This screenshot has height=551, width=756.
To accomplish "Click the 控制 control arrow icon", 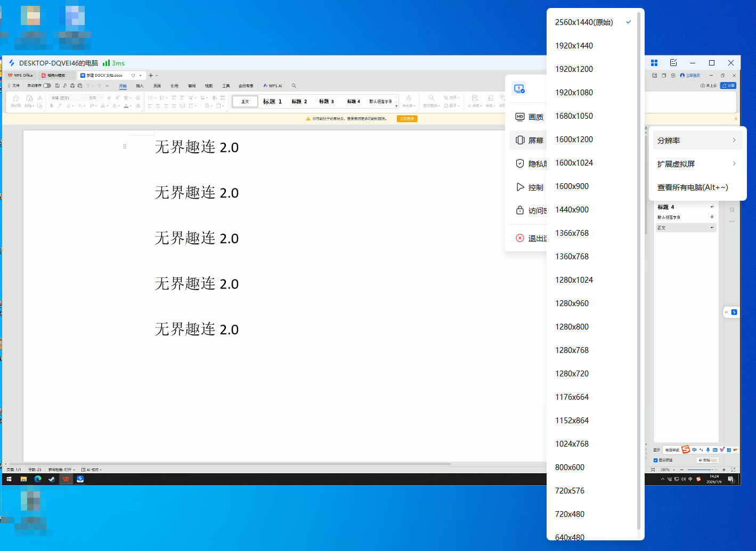I will click(x=520, y=187).
